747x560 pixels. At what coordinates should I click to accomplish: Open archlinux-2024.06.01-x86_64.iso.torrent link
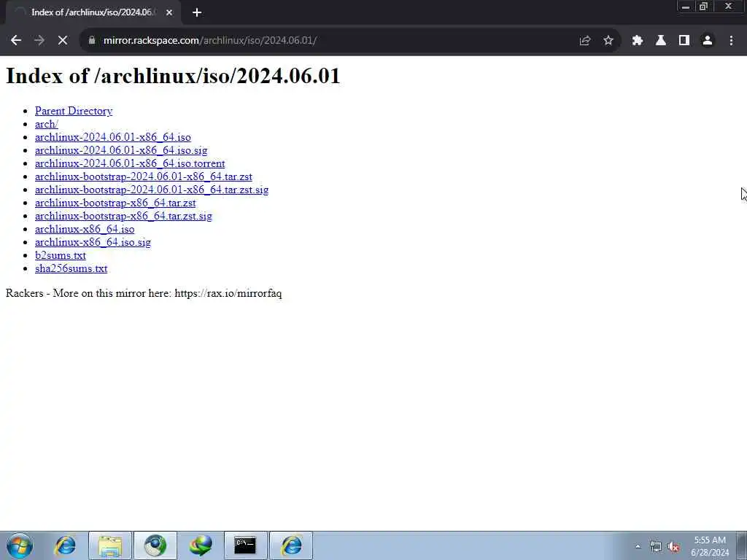(130, 163)
